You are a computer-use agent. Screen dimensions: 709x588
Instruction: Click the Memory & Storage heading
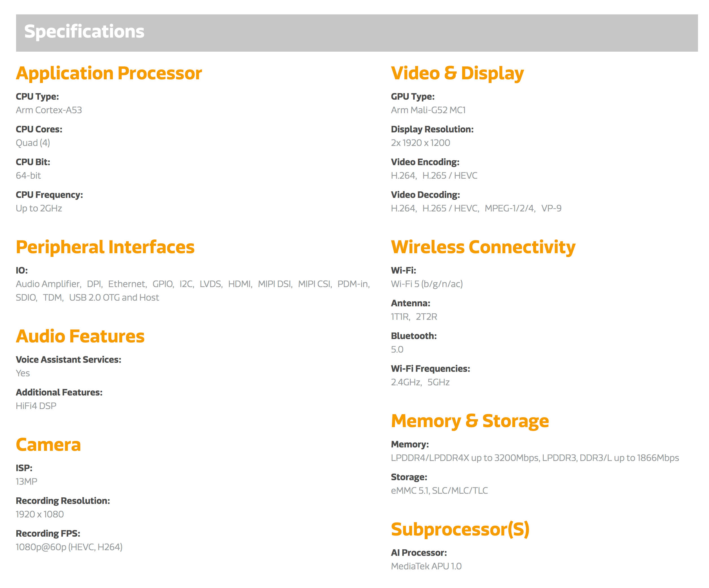tap(470, 421)
